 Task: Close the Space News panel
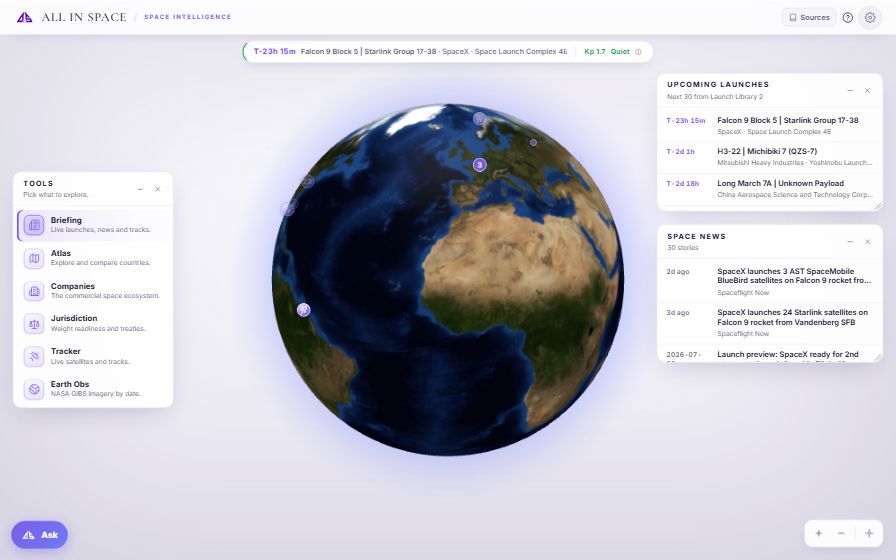point(867,242)
